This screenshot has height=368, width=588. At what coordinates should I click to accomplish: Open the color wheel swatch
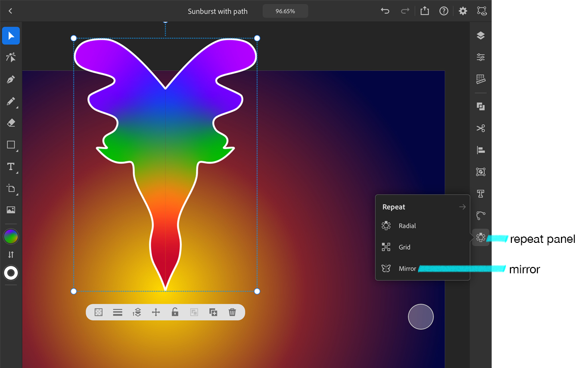[x=11, y=236]
